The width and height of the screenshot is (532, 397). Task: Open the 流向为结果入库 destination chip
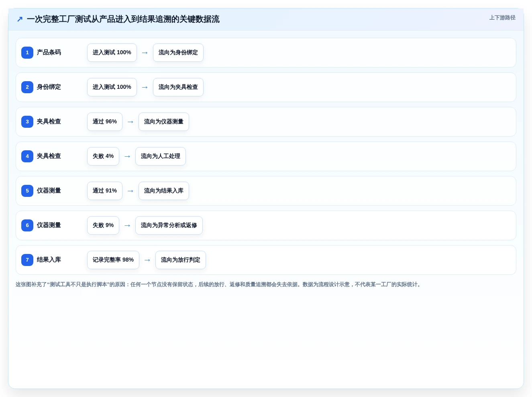click(x=164, y=191)
